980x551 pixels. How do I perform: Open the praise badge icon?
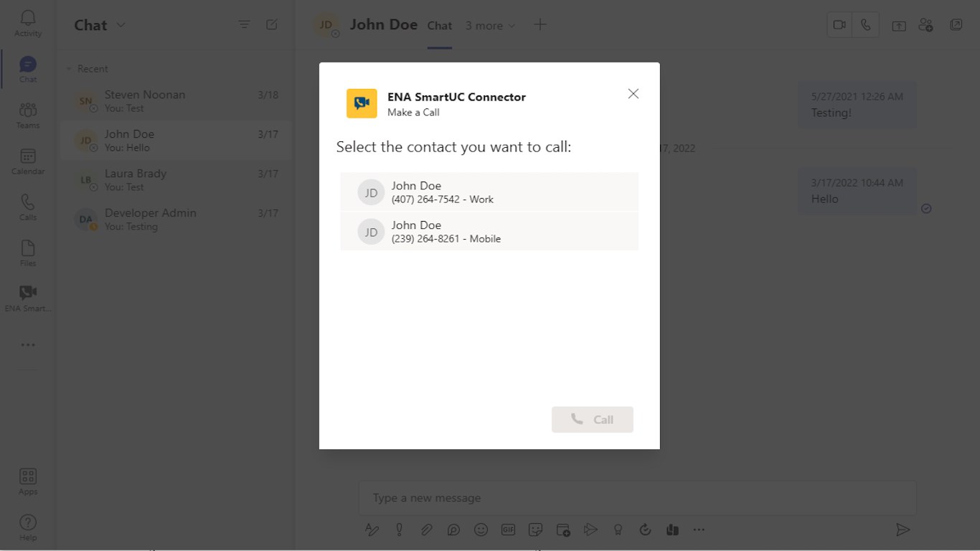tap(618, 529)
